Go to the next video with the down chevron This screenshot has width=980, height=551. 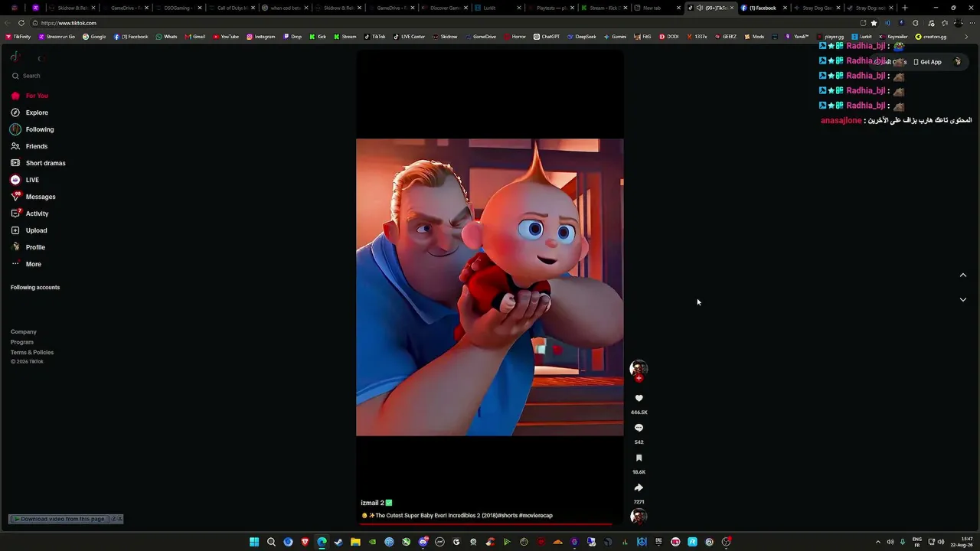963,300
